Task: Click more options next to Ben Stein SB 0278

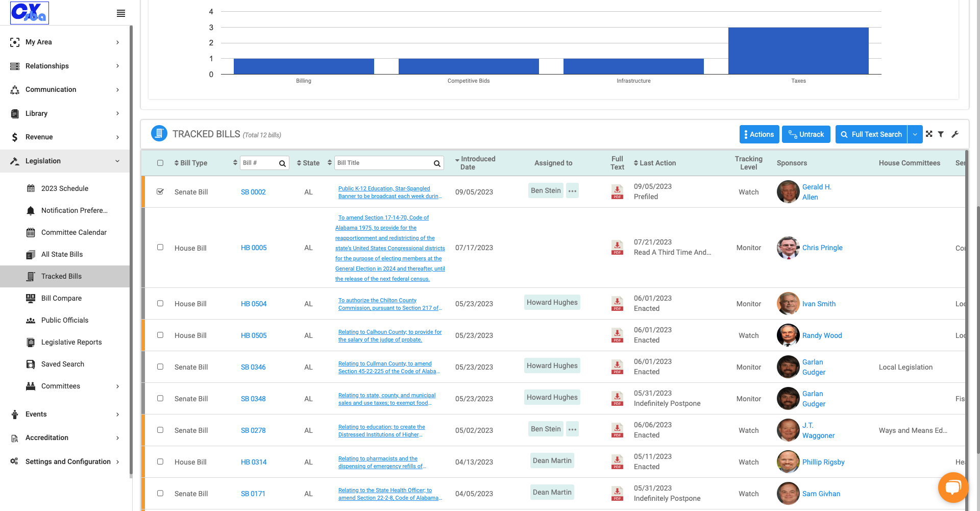Action: pyautogui.click(x=573, y=429)
